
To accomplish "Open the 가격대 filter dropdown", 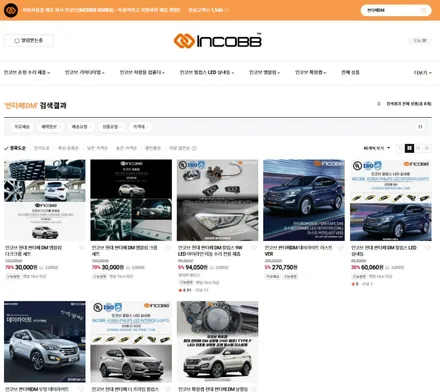I will [140, 127].
